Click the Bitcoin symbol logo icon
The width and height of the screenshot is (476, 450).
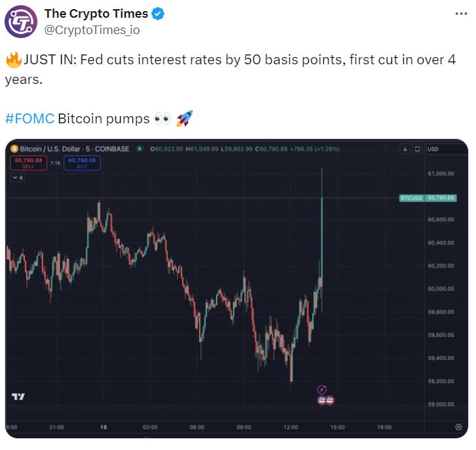coord(14,149)
